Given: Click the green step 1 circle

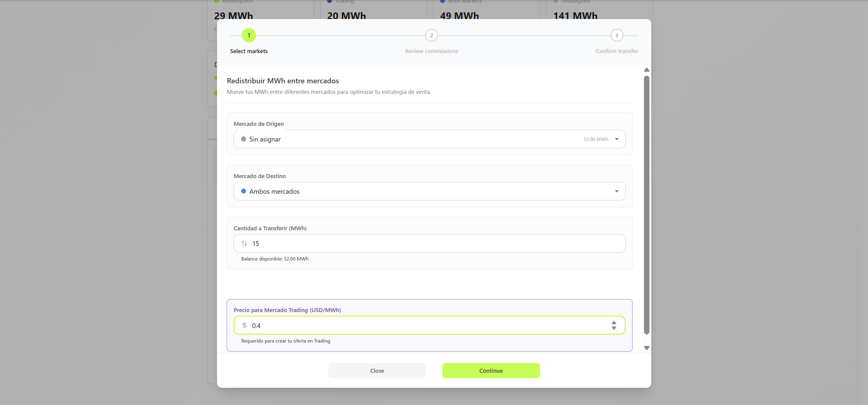Looking at the screenshot, I should [x=249, y=35].
